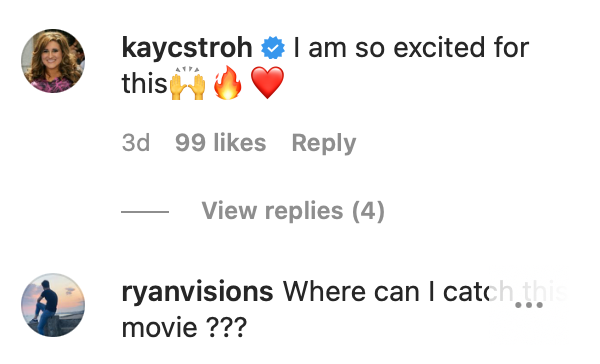
Task: Click the "Where can I catch this" comment text
Action: click(425, 292)
